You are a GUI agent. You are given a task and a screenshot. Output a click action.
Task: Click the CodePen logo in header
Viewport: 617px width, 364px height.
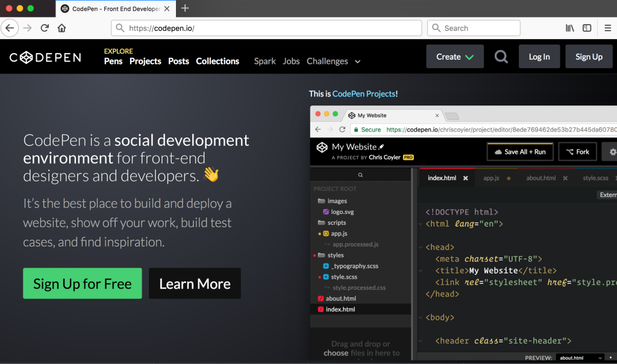tap(45, 57)
